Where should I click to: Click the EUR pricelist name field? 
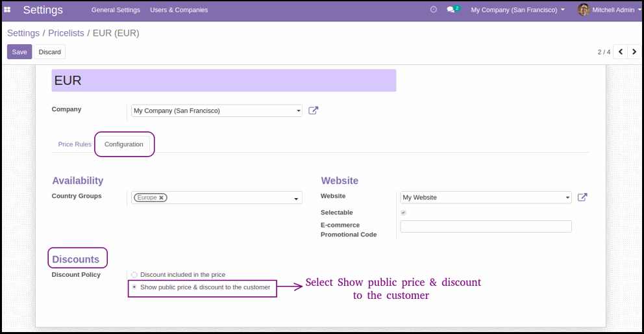[x=224, y=81]
